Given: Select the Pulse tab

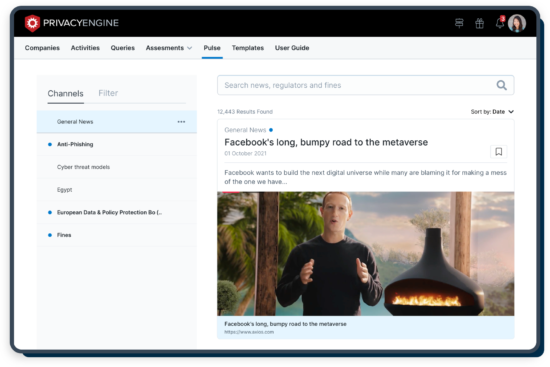Looking at the screenshot, I should (x=212, y=48).
